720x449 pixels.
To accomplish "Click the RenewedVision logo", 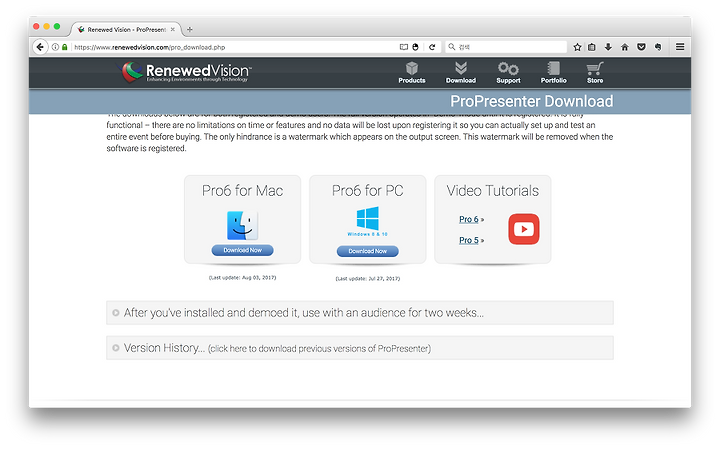I will (187, 73).
